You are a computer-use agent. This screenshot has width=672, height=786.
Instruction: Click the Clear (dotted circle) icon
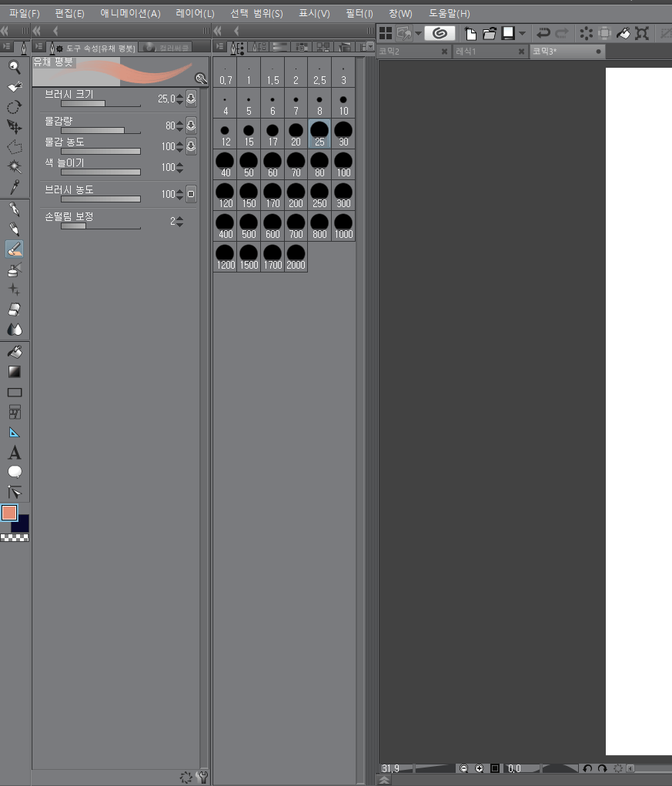pos(586,33)
